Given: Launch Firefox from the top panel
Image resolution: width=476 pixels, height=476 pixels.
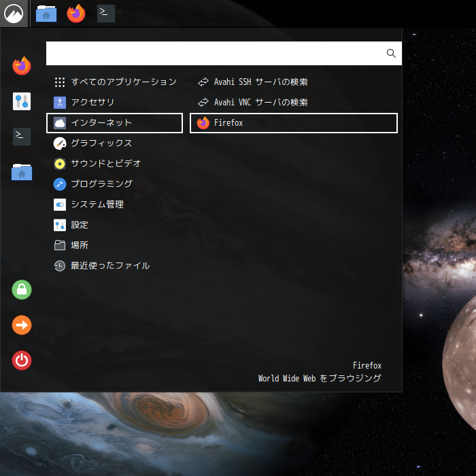Looking at the screenshot, I should (x=76, y=14).
